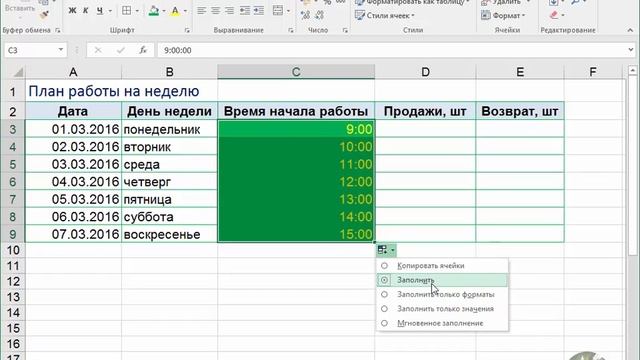Select column E header
The height and width of the screenshot is (360, 640).
520,72
